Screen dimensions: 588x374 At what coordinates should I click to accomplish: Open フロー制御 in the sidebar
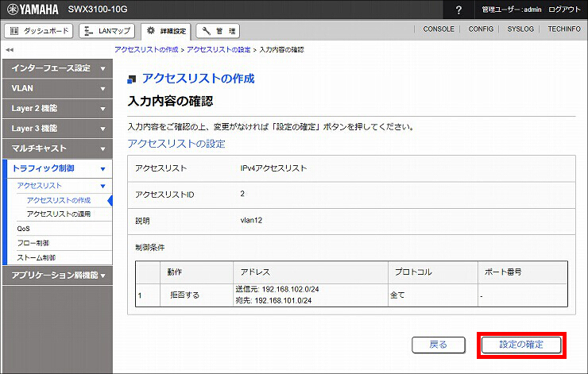coord(33,243)
